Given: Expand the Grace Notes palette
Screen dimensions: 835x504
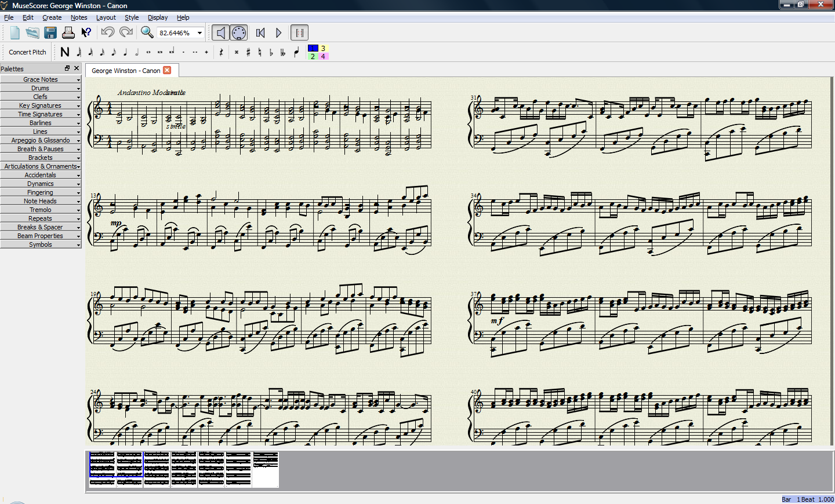Looking at the screenshot, I should pos(41,79).
